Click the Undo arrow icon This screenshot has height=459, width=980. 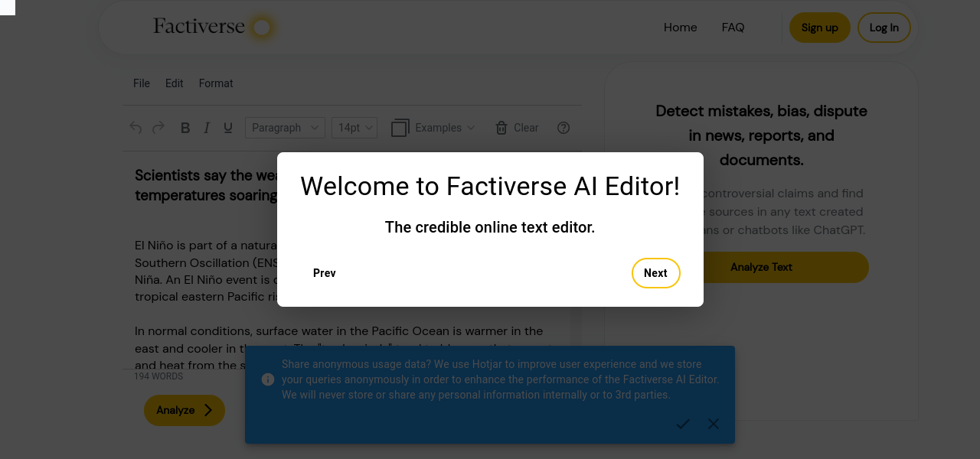click(x=136, y=128)
